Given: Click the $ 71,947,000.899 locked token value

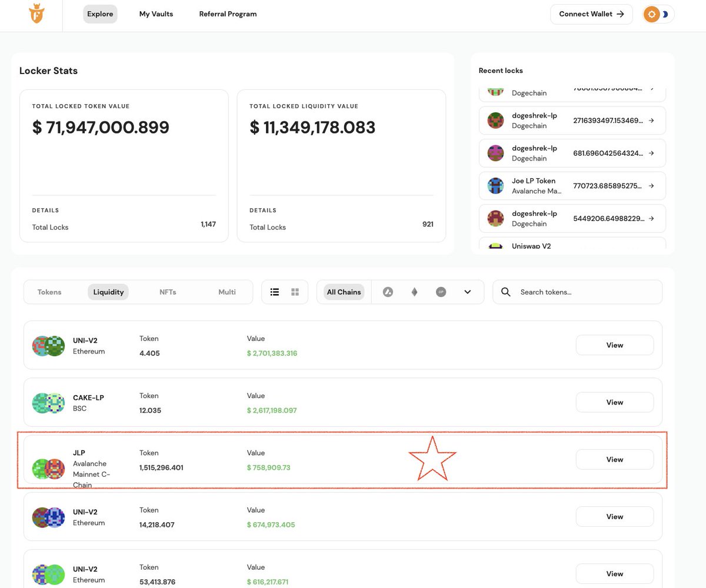Looking at the screenshot, I should click(x=101, y=128).
